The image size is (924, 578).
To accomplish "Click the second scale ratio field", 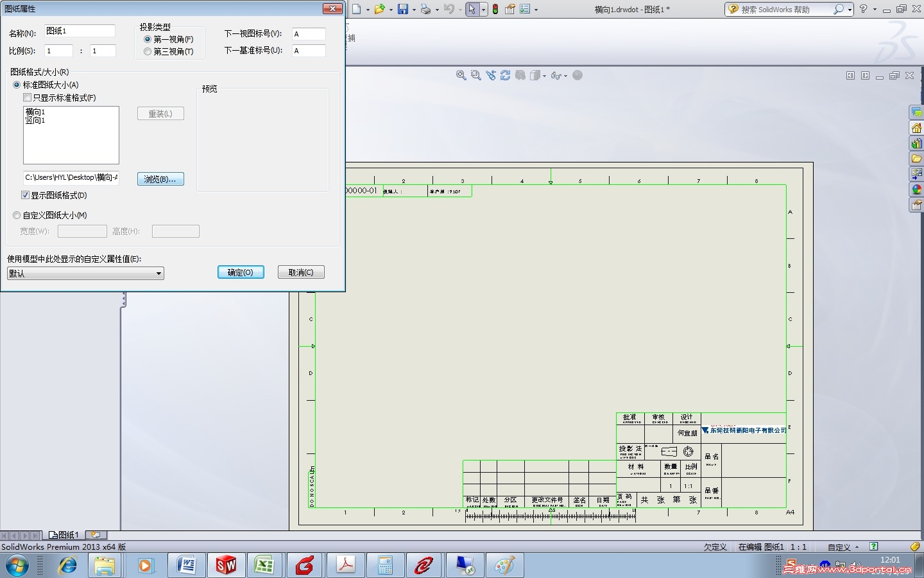I will pyautogui.click(x=103, y=51).
